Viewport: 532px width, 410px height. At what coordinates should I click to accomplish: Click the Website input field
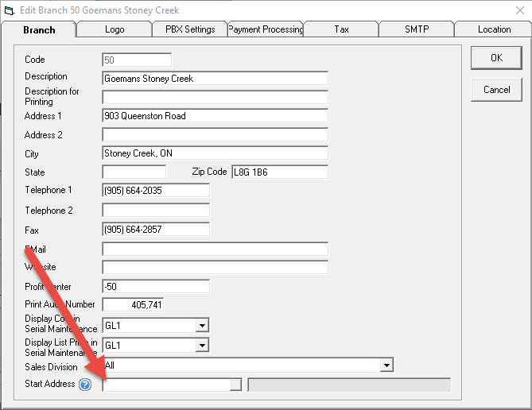tap(216, 267)
